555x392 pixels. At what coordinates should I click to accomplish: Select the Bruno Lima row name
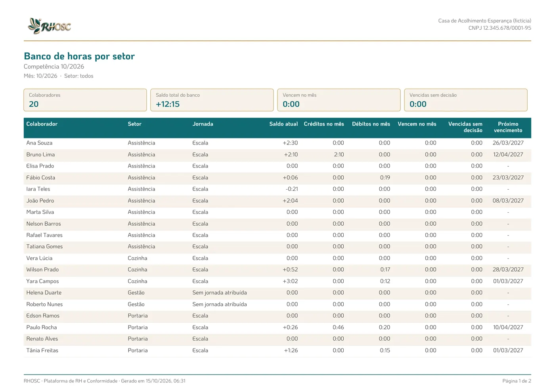click(x=40, y=154)
